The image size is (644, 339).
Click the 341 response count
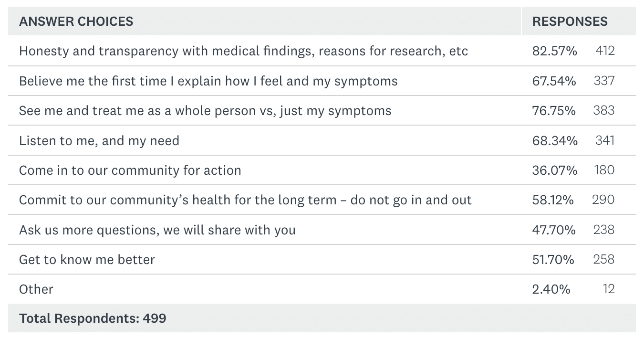click(605, 140)
